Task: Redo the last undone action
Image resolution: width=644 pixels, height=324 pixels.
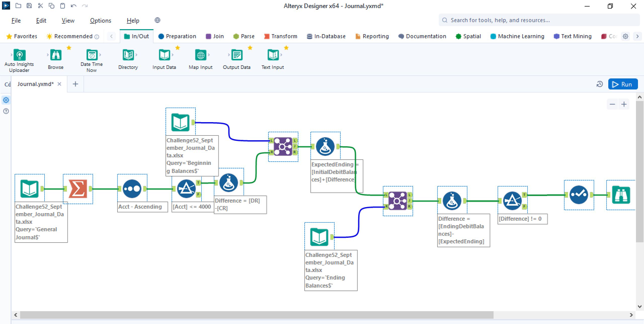Action: click(85, 6)
